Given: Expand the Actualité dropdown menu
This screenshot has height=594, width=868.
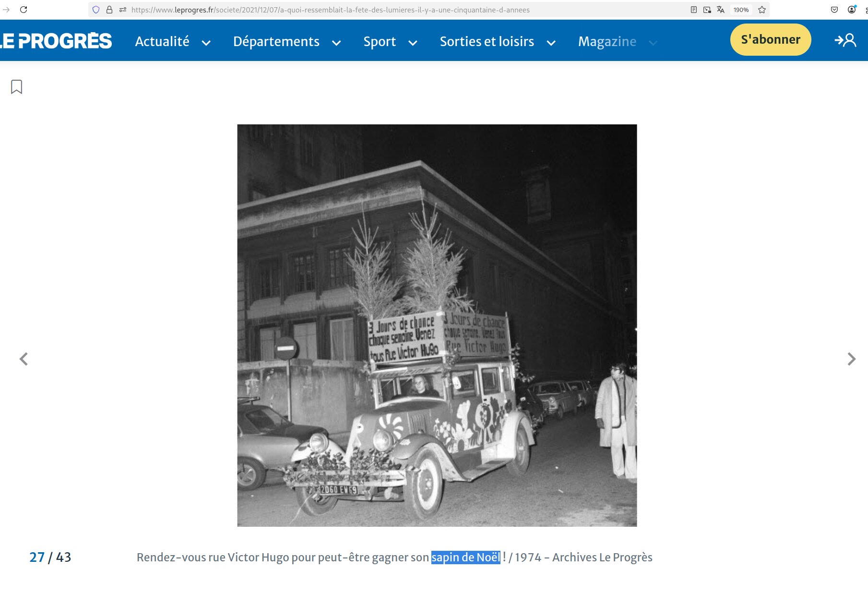Looking at the screenshot, I should (206, 43).
